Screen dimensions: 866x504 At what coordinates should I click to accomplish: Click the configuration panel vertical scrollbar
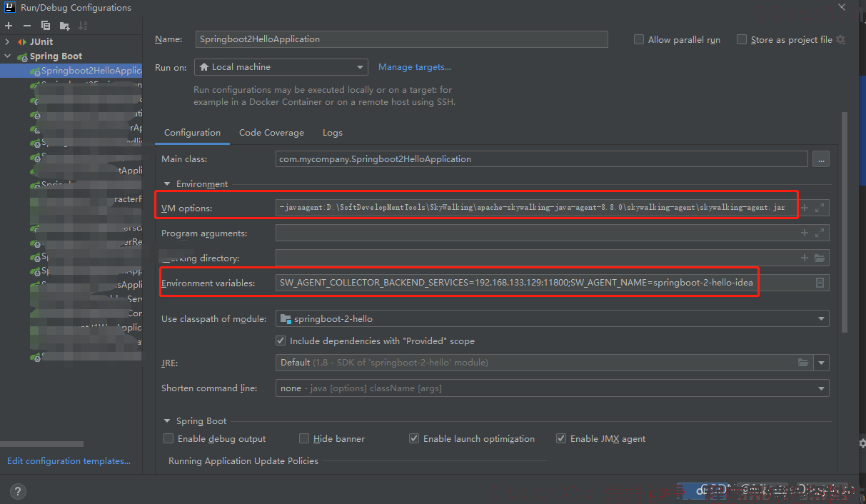pos(845,221)
